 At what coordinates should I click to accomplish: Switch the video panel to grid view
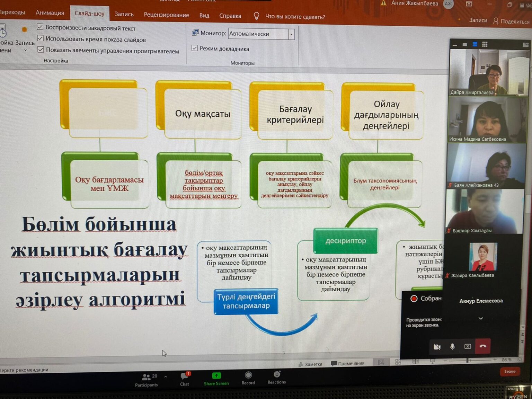(x=485, y=44)
